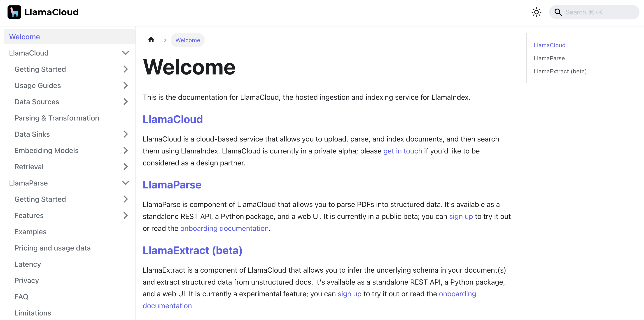This screenshot has height=320, width=644.
Task: Expand the Retrieval arrow icon
Action: [x=126, y=167]
